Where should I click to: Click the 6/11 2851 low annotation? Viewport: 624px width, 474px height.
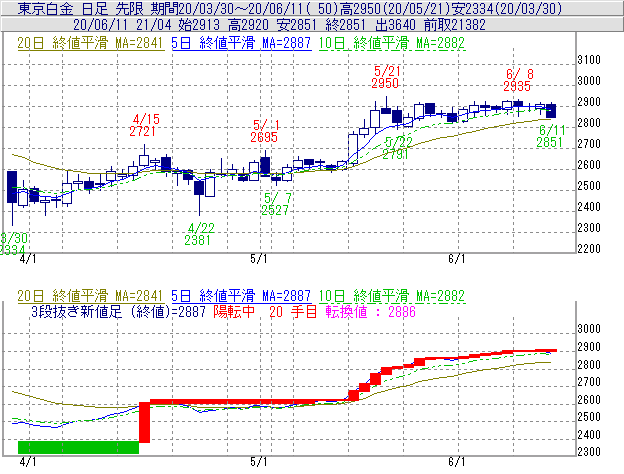(550, 136)
